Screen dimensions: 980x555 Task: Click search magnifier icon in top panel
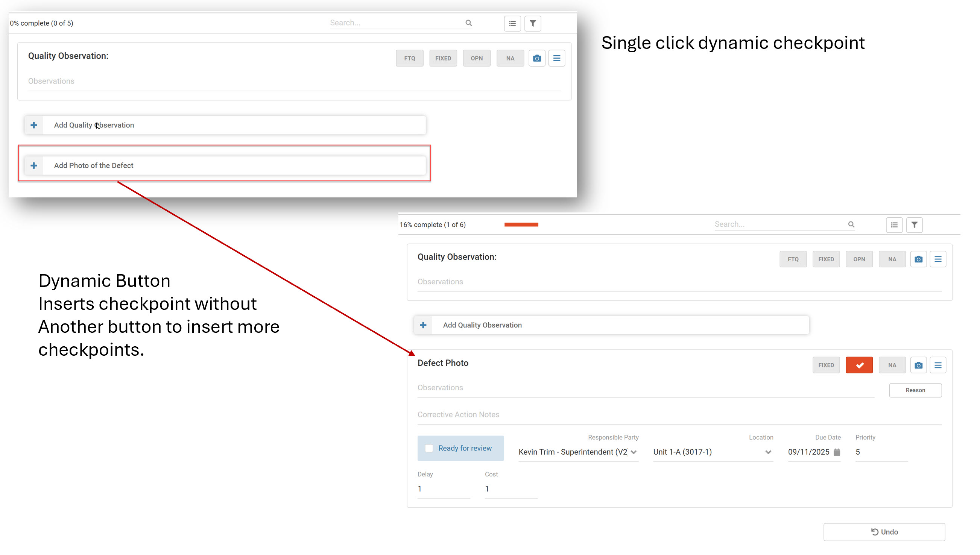click(469, 23)
